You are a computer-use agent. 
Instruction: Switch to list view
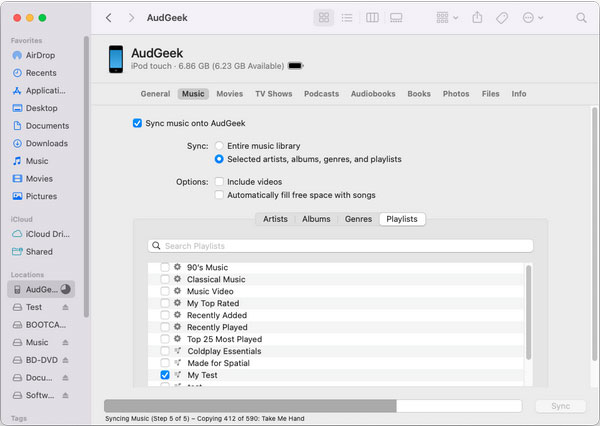[x=347, y=18]
